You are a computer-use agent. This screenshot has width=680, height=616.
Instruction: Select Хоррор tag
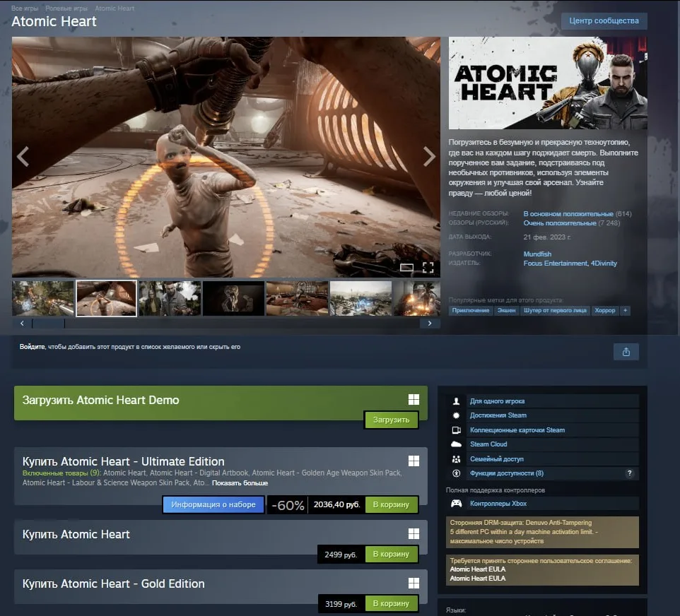click(x=605, y=310)
